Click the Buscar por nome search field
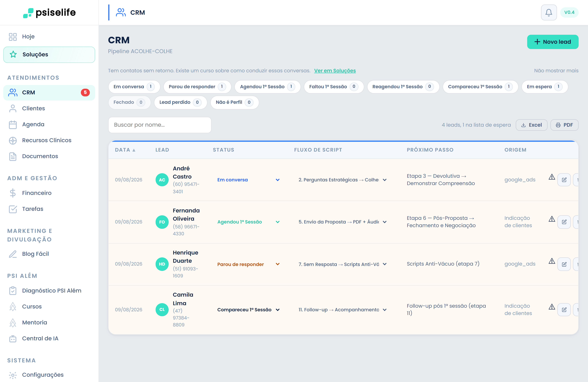The width and height of the screenshot is (588, 382). pyautogui.click(x=160, y=125)
